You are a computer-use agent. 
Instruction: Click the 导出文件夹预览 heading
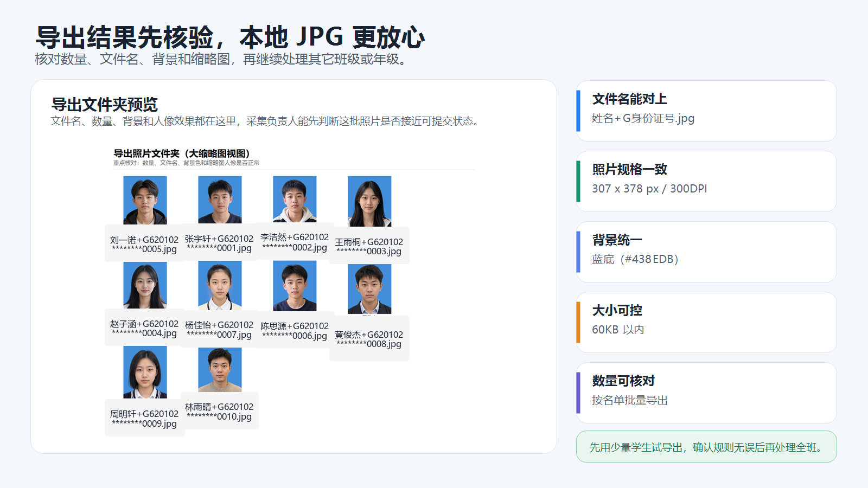(105, 105)
